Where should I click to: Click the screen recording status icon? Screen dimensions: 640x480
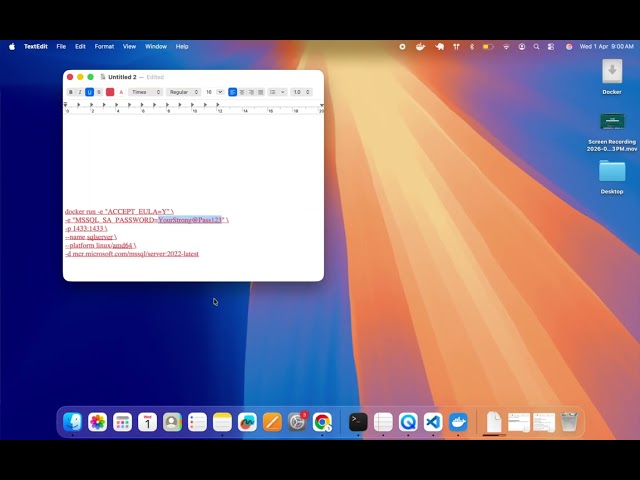pos(402,47)
